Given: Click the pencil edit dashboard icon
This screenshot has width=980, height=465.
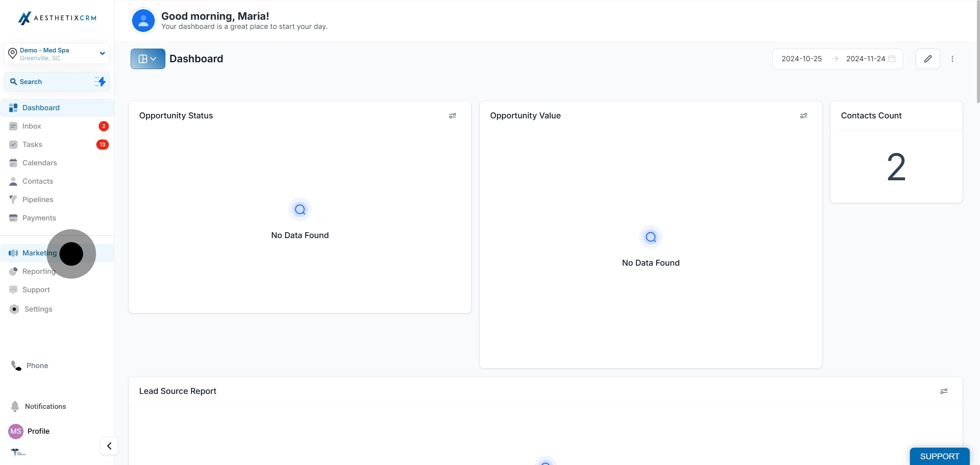Looking at the screenshot, I should coord(928,59).
